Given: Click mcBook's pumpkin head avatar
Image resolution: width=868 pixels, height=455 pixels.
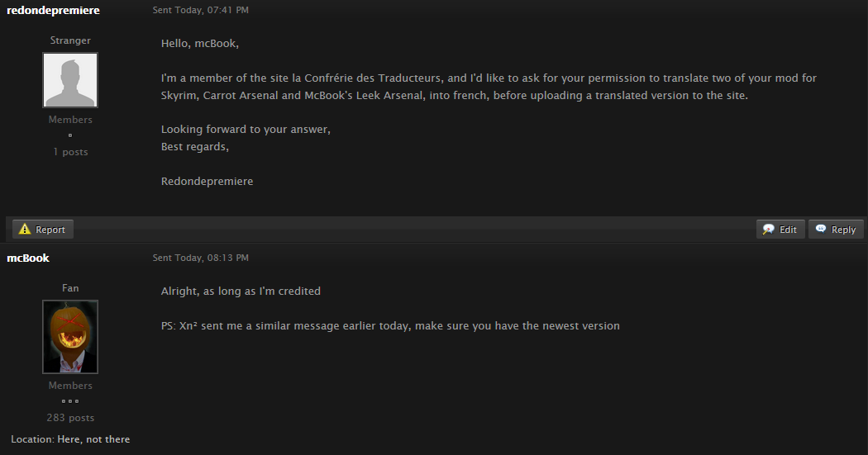Looking at the screenshot, I should click(x=70, y=337).
